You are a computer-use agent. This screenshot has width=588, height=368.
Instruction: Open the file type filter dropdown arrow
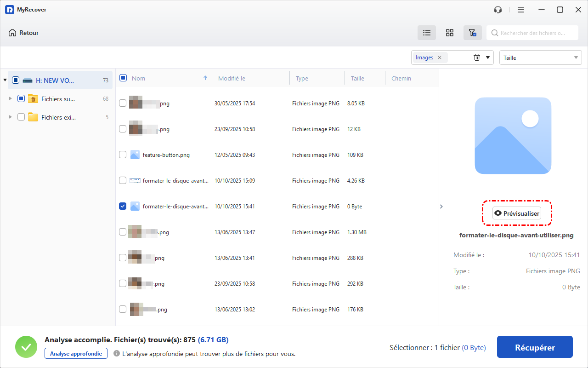coord(488,57)
